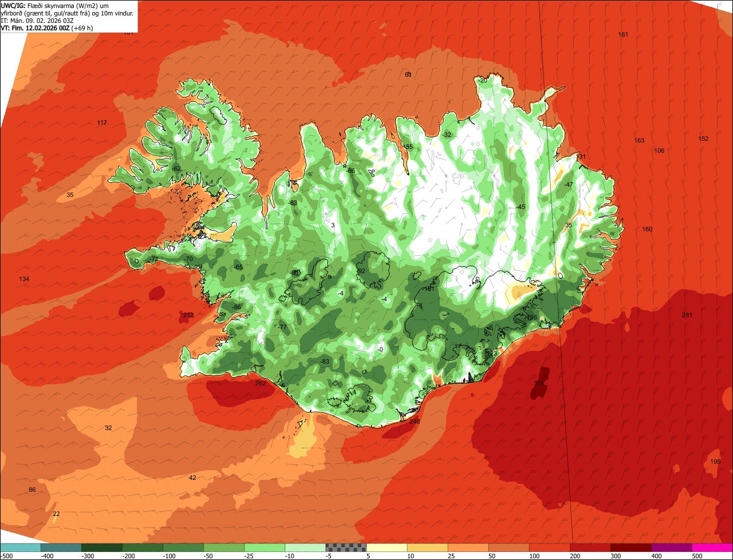This screenshot has width=733, height=560.
Task: Click the legend swatch between -50 and -25
Action: pyautogui.click(x=224, y=547)
